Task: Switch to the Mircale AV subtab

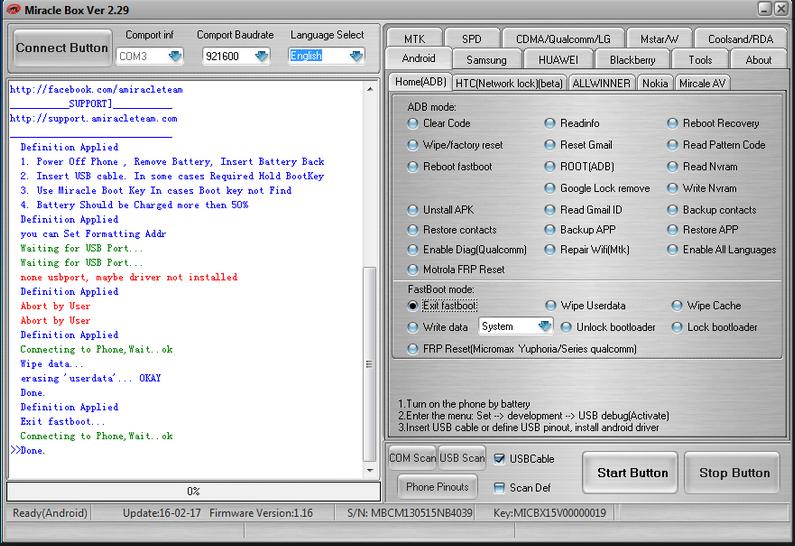Action: [x=702, y=83]
